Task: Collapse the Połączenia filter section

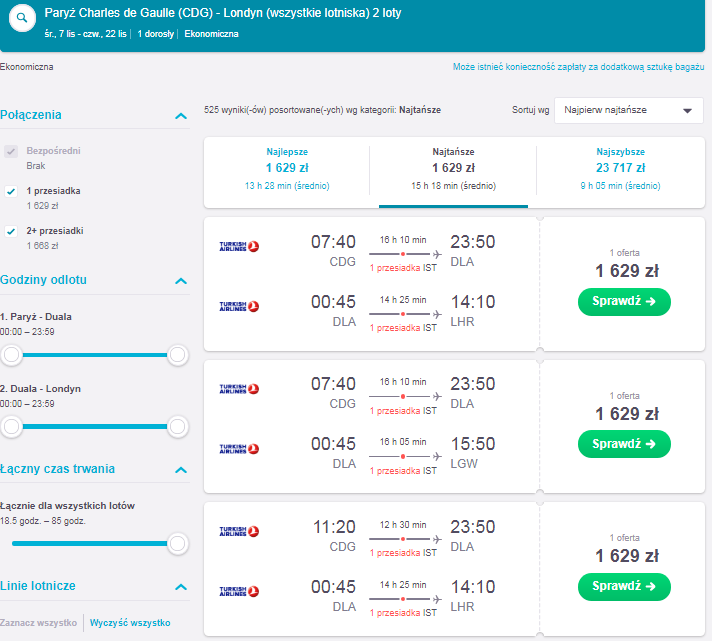Action: 181,116
